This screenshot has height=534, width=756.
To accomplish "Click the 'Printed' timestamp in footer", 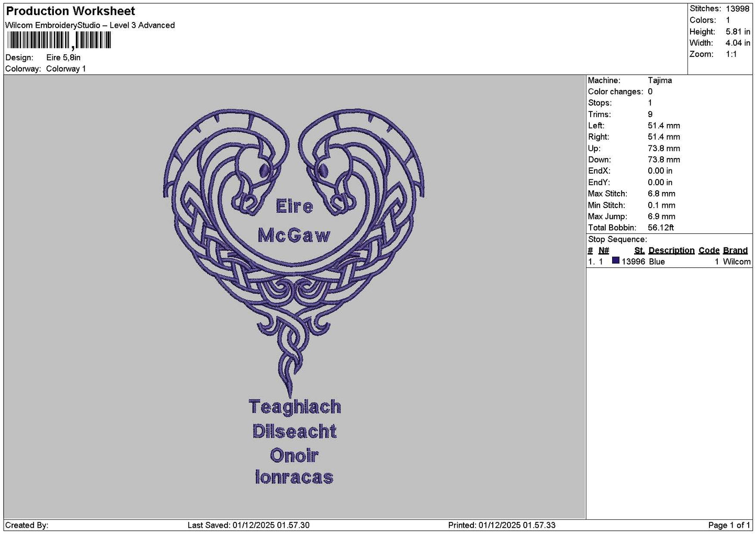I will (x=502, y=525).
